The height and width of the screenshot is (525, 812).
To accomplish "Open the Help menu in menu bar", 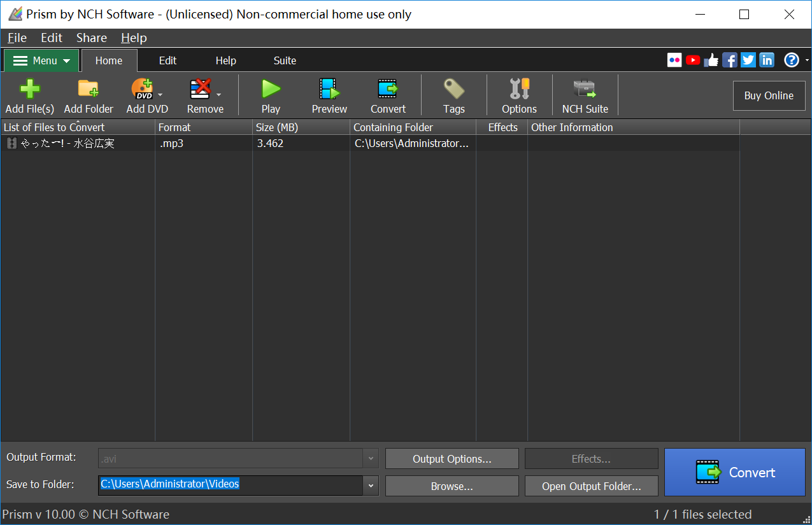I will (x=134, y=38).
